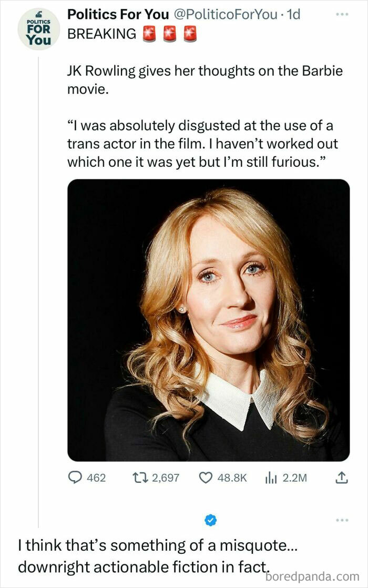Click the "Politics For You" display name
Image resolution: width=368 pixels, height=588 pixels.
118,14
